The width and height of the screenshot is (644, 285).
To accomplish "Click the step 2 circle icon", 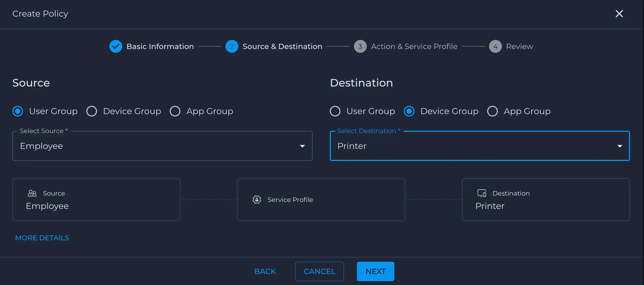I will (x=232, y=46).
